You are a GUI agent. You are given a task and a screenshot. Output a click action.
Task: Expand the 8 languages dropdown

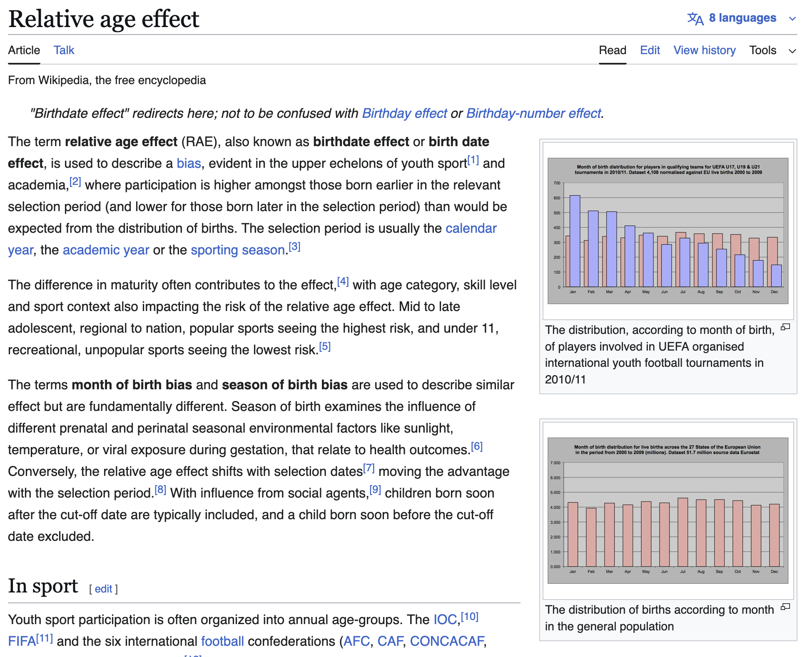(742, 17)
